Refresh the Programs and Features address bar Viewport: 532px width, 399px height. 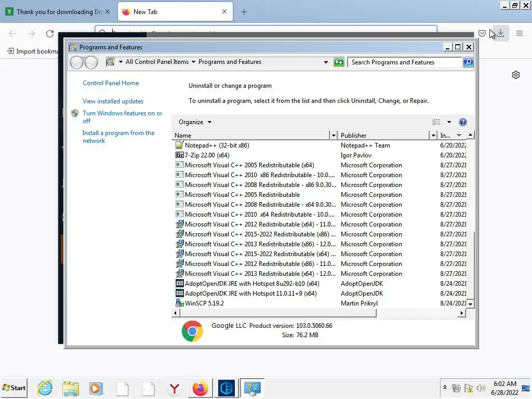339,62
